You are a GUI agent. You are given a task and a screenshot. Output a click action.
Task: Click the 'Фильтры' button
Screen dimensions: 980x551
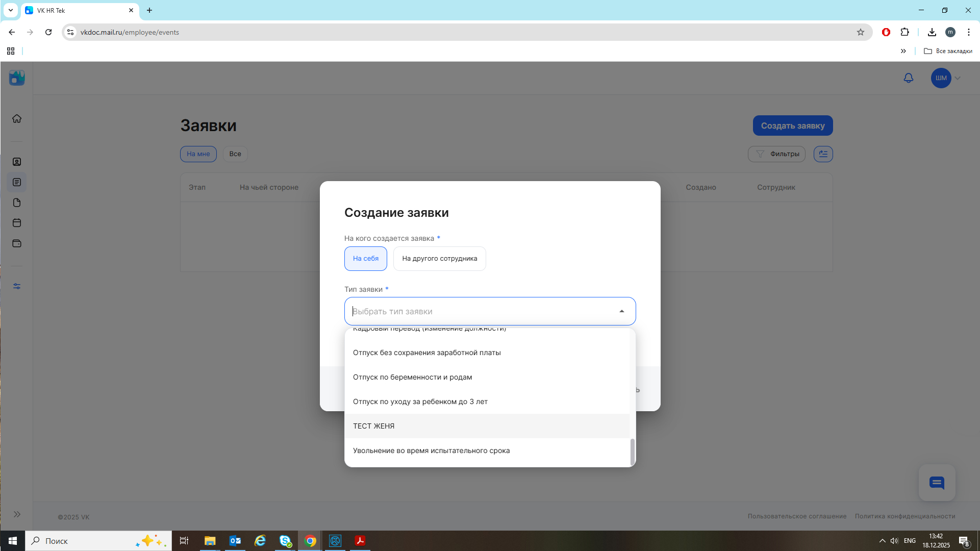[x=776, y=154]
